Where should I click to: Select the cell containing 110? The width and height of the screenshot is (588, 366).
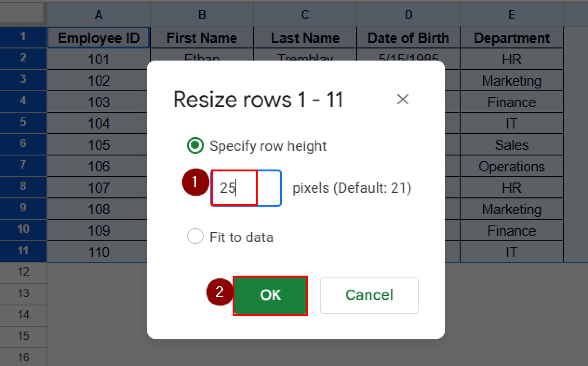click(x=98, y=252)
